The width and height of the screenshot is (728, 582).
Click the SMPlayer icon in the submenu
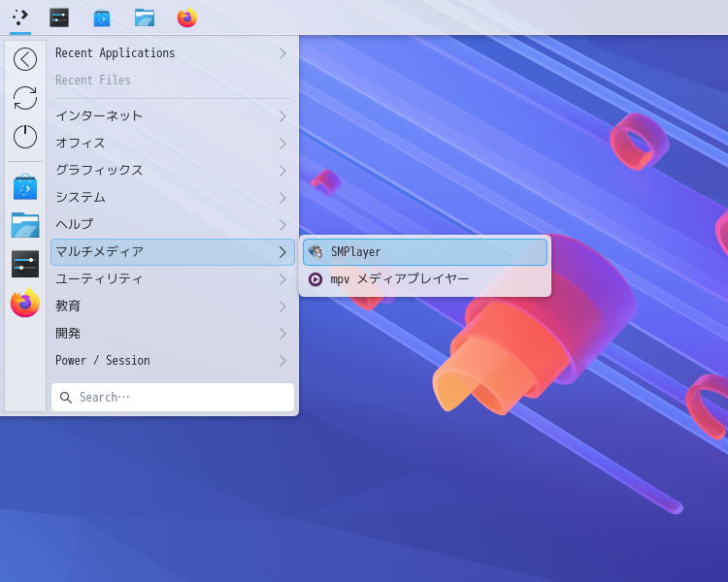pyautogui.click(x=315, y=252)
